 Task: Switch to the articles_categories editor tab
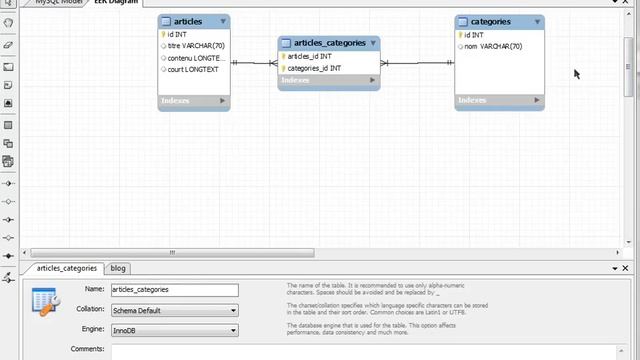tap(67, 268)
